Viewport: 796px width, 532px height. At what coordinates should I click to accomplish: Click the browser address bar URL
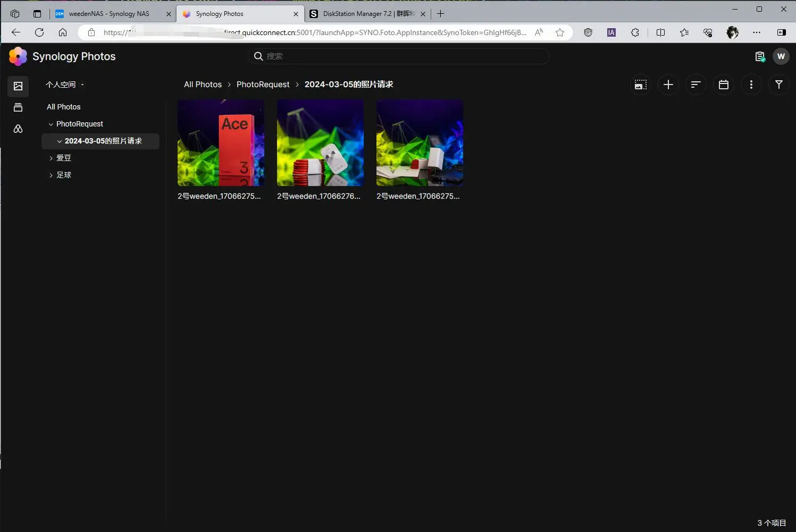click(315, 32)
